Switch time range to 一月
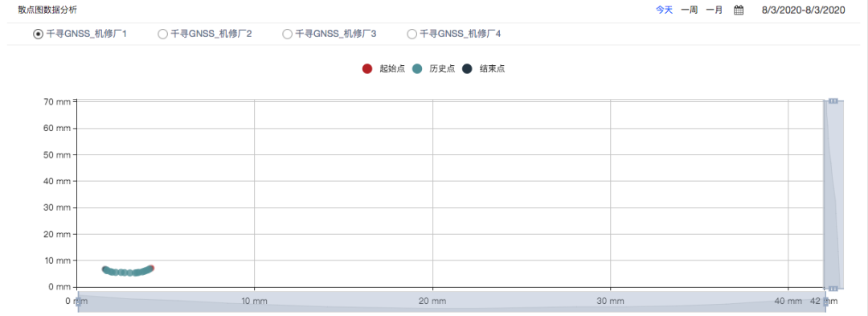The image size is (868, 316). click(714, 10)
